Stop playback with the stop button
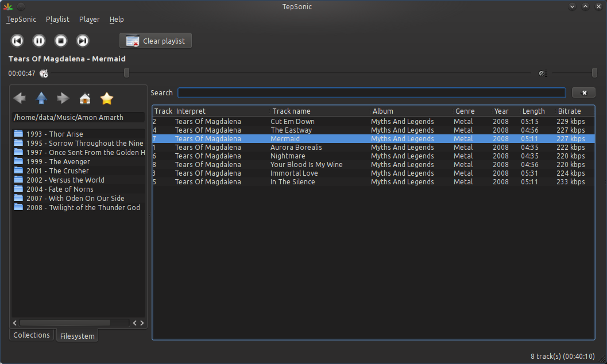The height and width of the screenshot is (364, 607). pos(61,41)
